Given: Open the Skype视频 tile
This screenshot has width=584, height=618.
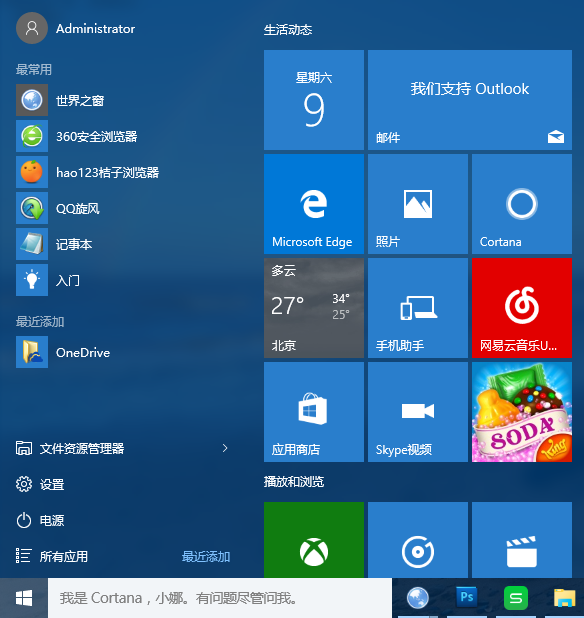Looking at the screenshot, I should [418, 412].
